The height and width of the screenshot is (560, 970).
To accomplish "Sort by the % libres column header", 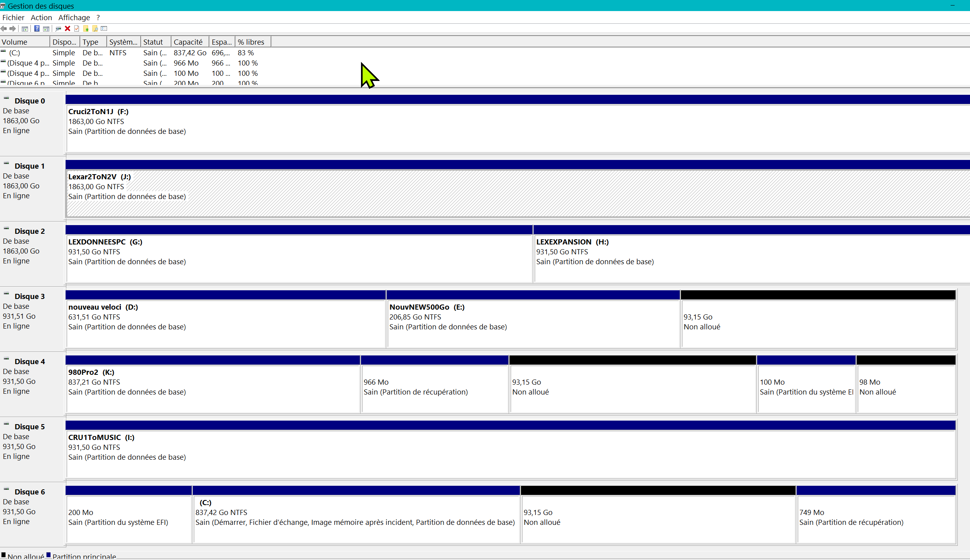I will [x=251, y=42].
